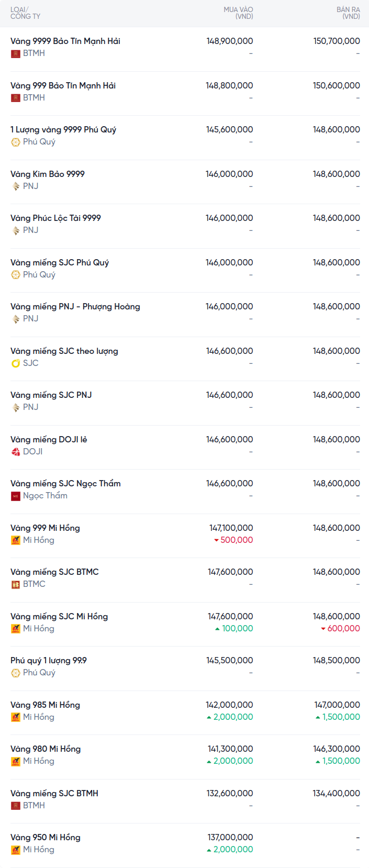Click Phú Quý logo under 1 Lượng vàng 9999

click(16, 142)
